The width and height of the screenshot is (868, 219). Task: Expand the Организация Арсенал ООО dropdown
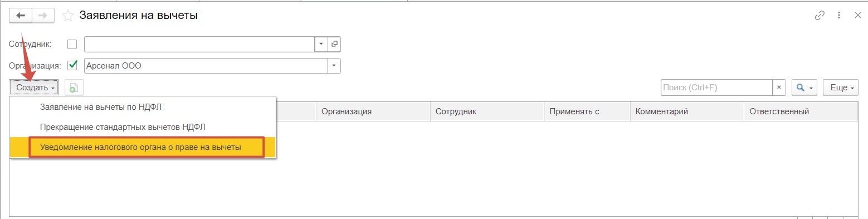click(x=334, y=66)
